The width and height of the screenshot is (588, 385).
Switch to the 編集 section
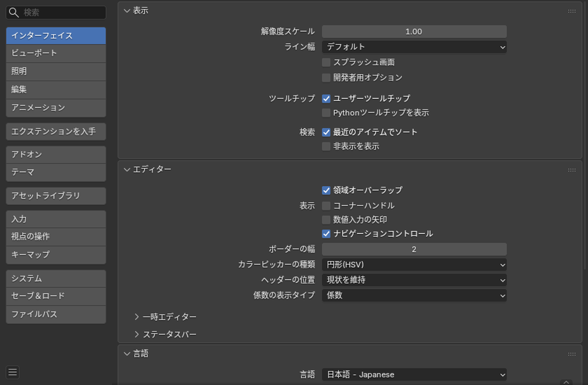56,90
